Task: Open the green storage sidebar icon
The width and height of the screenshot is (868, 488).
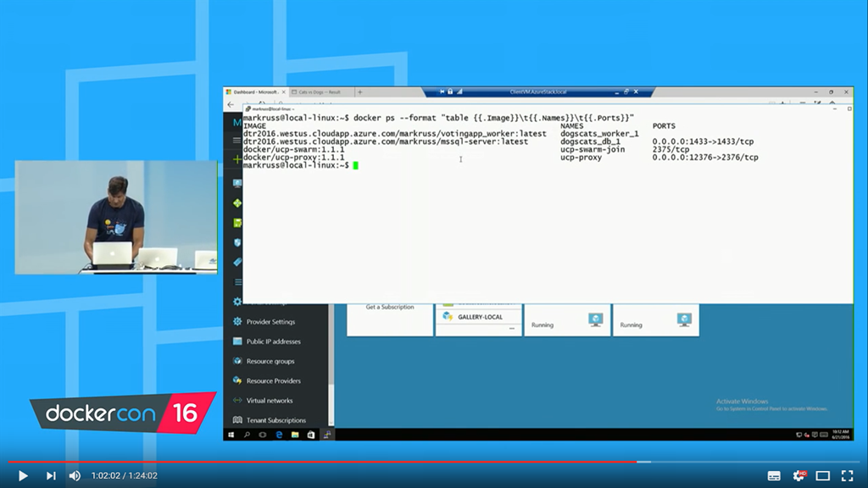Action: click(x=237, y=223)
